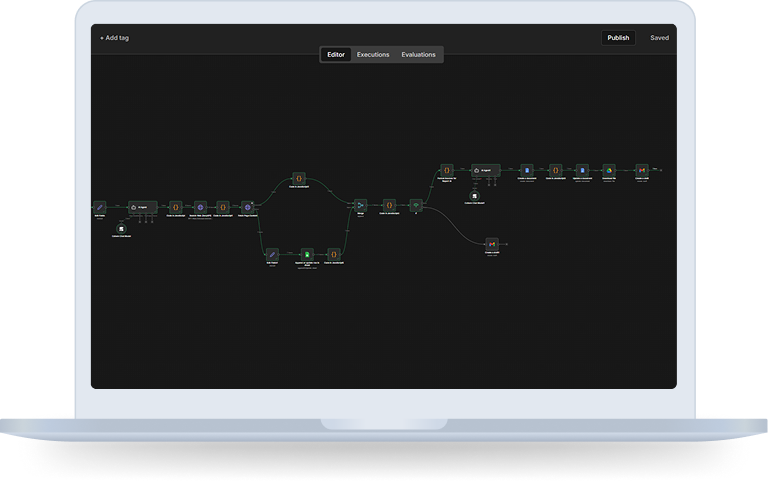
Task: Open the If node after Merge
Action: point(416,205)
